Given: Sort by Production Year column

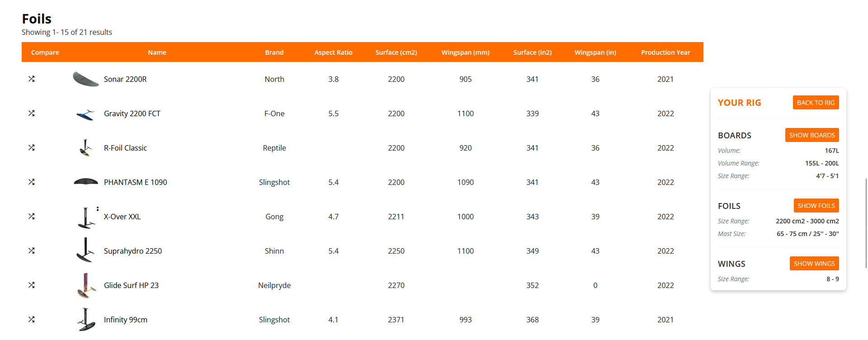Looking at the screenshot, I should 665,52.
